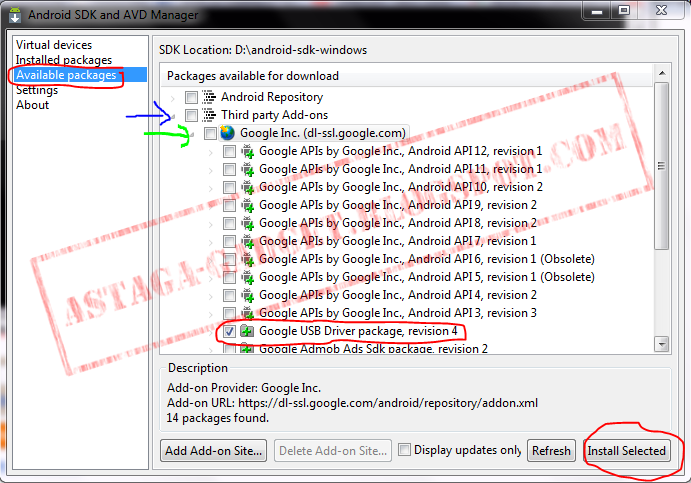Open the Installed packages page
The height and width of the screenshot is (483, 691).
coord(64,60)
